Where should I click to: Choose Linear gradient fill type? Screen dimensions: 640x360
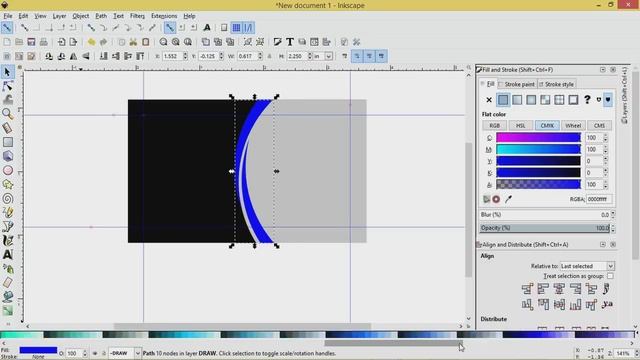[517, 100]
